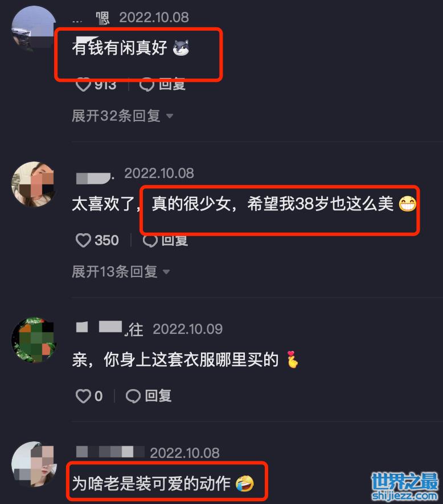The width and height of the screenshot is (443, 504).
Task: Click username ending in 往
Action: (109, 329)
